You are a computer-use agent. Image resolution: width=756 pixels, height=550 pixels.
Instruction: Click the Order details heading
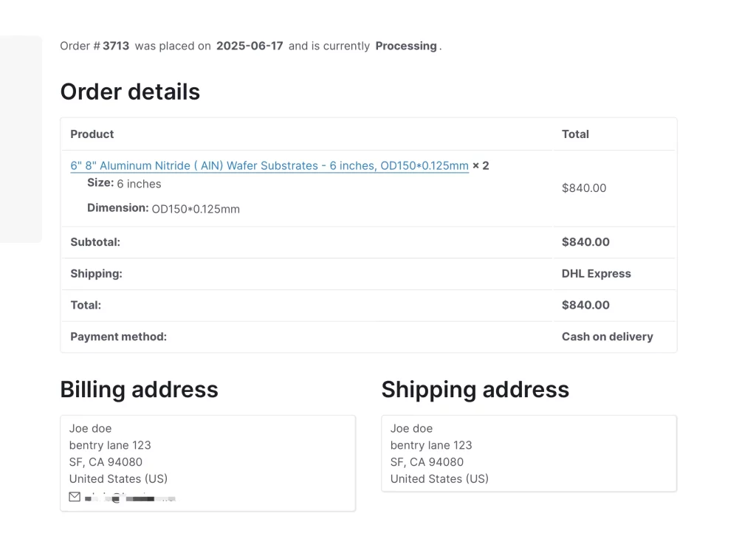(x=130, y=92)
